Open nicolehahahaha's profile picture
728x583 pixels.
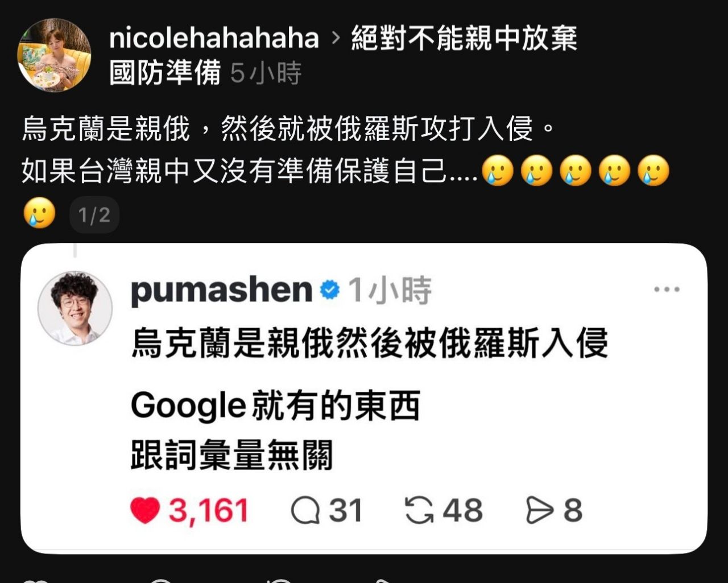(55, 55)
